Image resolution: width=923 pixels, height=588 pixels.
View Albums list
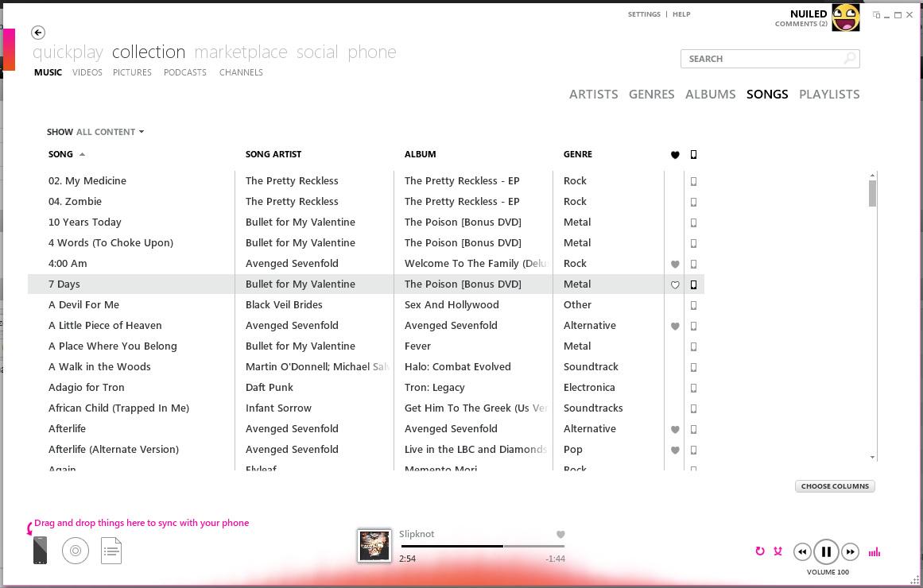pos(711,95)
